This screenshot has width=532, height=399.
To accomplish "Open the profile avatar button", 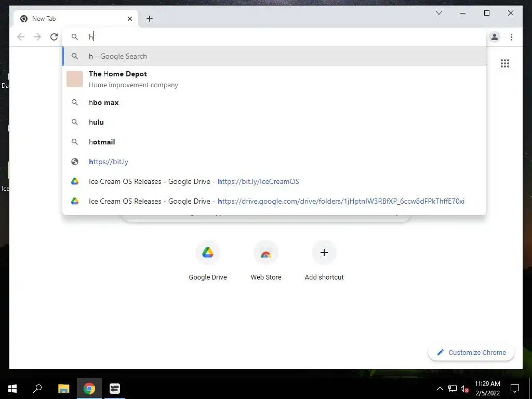I will [x=495, y=37].
